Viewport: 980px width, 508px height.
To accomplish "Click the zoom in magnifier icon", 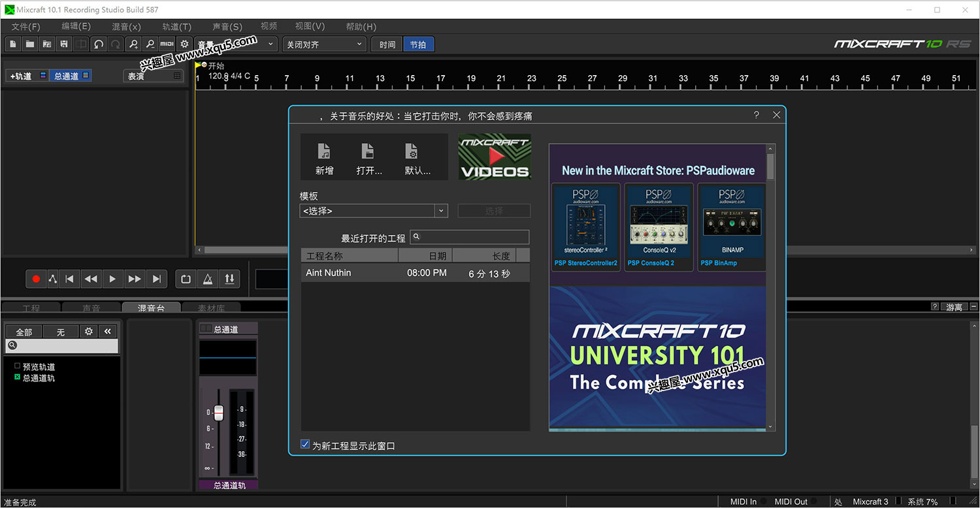I will tap(133, 44).
